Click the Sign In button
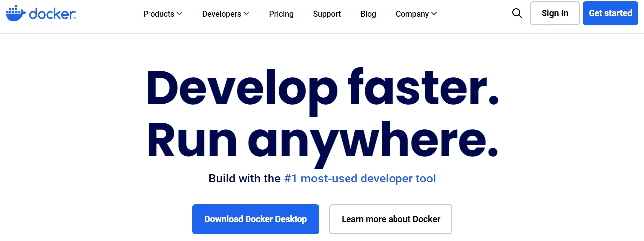Viewport: 644px width, 241px height. pyautogui.click(x=555, y=13)
